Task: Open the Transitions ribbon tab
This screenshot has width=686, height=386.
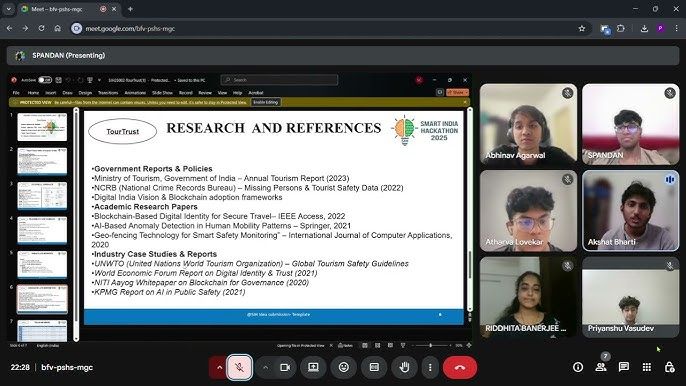Action: tap(108, 93)
